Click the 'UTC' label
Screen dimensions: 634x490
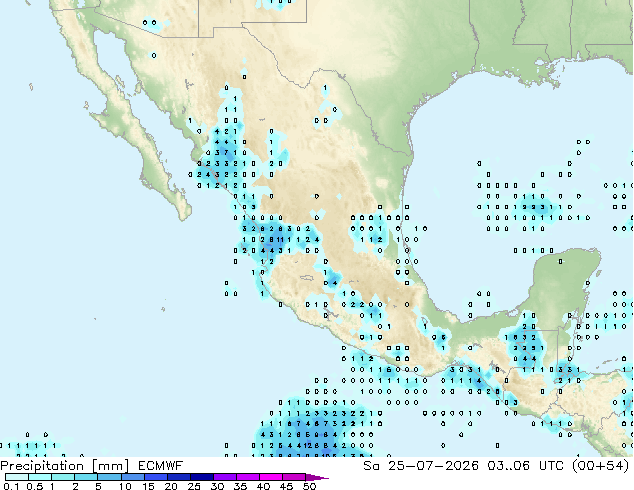click(552, 466)
